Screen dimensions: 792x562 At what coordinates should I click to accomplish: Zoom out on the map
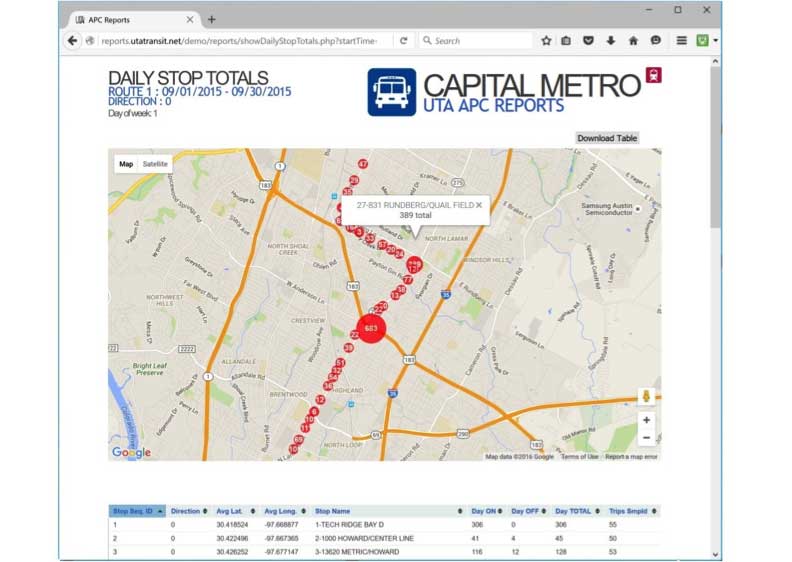click(646, 438)
